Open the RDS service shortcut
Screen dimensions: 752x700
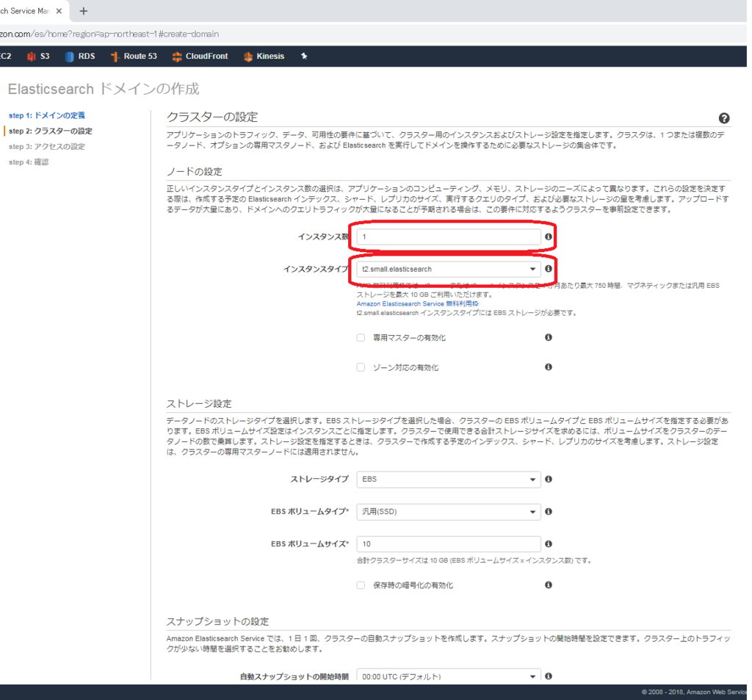(80, 56)
